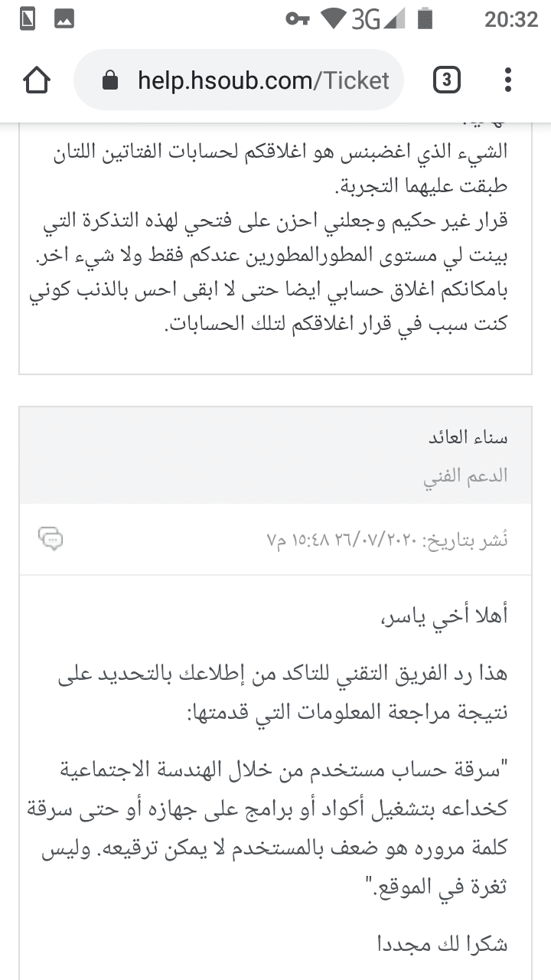The image size is (551, 980).
Task: Tap the image notification icon in status bar
Action: (64, 20)
